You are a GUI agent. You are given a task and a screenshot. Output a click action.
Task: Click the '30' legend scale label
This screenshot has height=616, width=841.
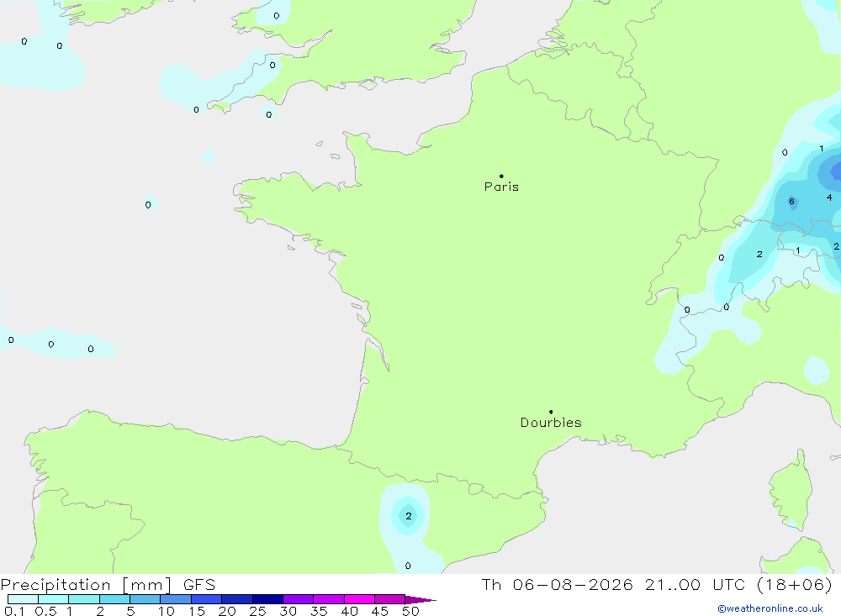point(288,611)
